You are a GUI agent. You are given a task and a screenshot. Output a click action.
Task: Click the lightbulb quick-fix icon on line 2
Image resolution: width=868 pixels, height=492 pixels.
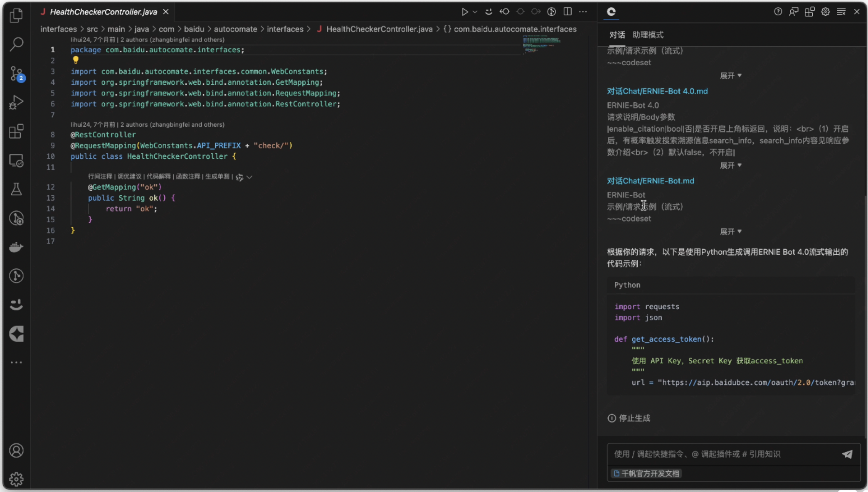click(x=76, y=60)
